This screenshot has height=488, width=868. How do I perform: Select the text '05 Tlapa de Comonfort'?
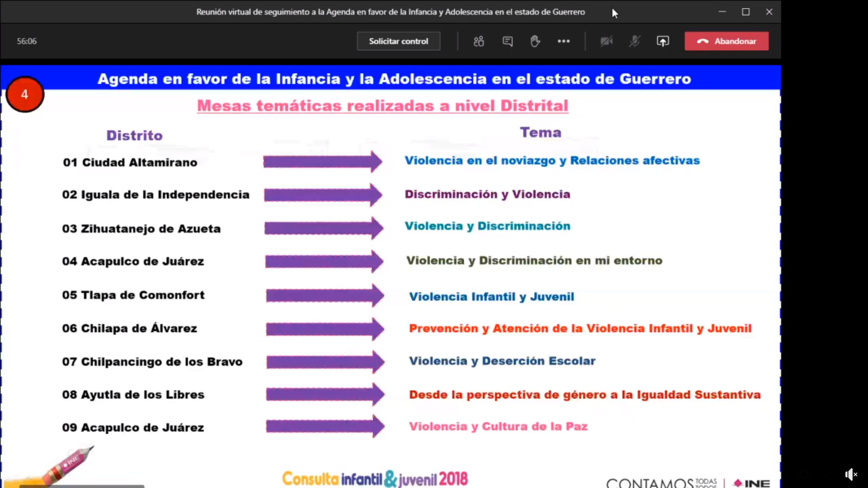point(133,295)
